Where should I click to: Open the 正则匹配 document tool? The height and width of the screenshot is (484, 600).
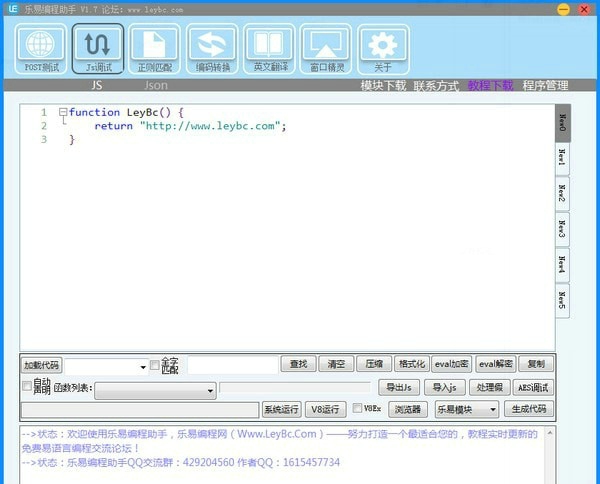(155, 50)
